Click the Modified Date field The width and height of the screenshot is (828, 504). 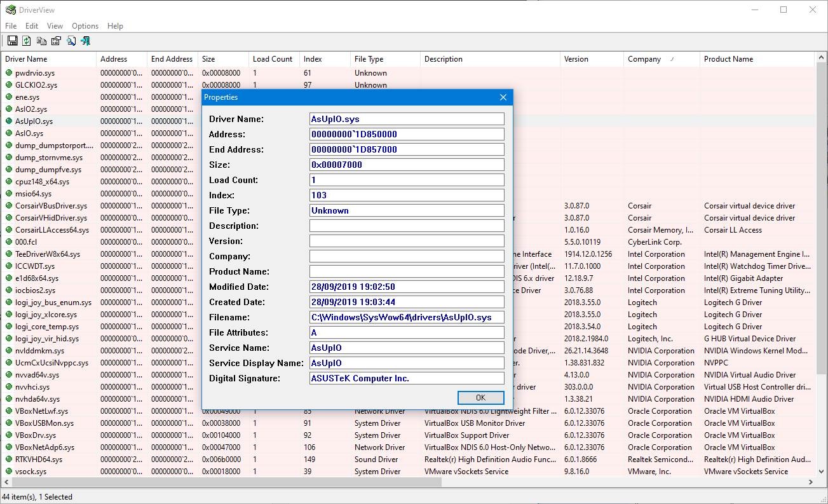point(407,287)
